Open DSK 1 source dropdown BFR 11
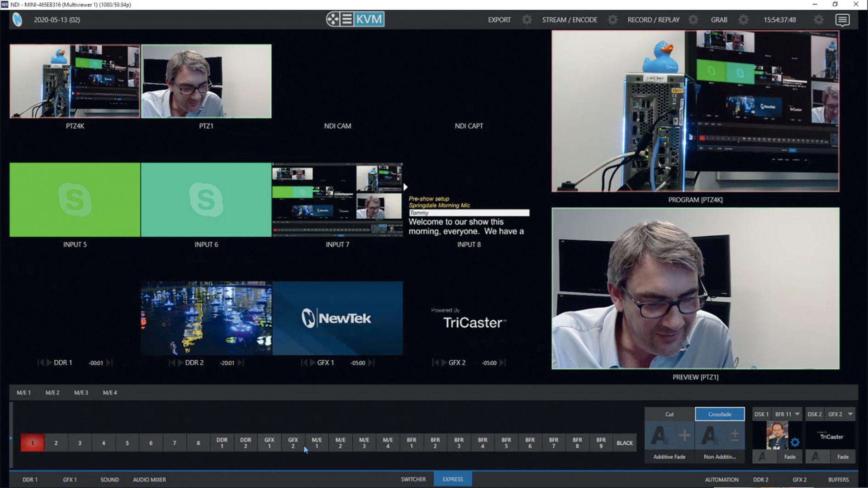 787,414
